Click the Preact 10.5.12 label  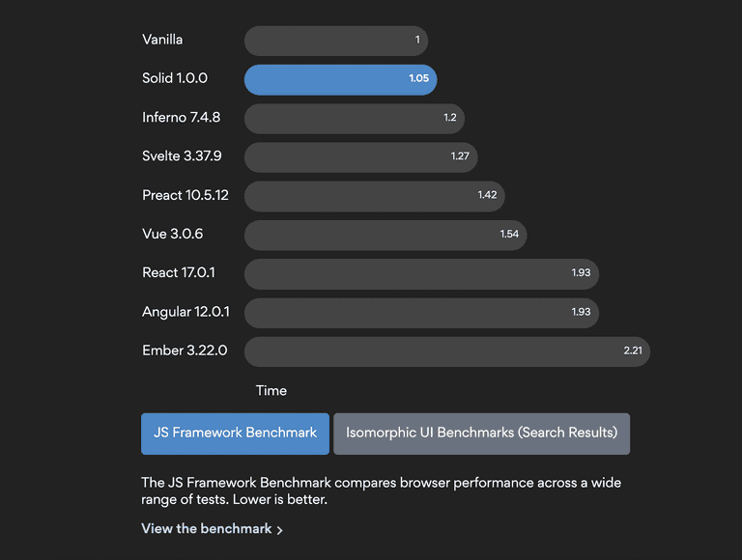(x=185, y=195)
